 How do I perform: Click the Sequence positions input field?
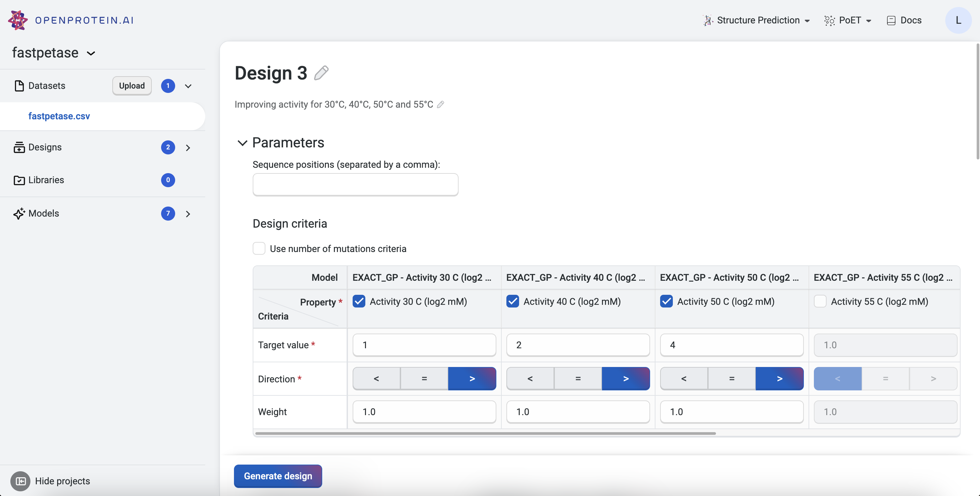pos(355,185)
